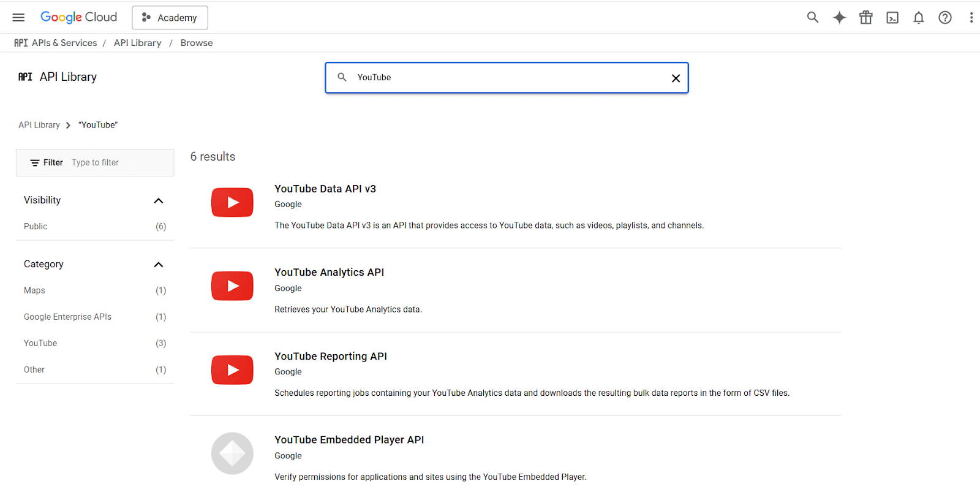
Task: Click the (3) count beside YouTube category
Action: click(160, 343)
